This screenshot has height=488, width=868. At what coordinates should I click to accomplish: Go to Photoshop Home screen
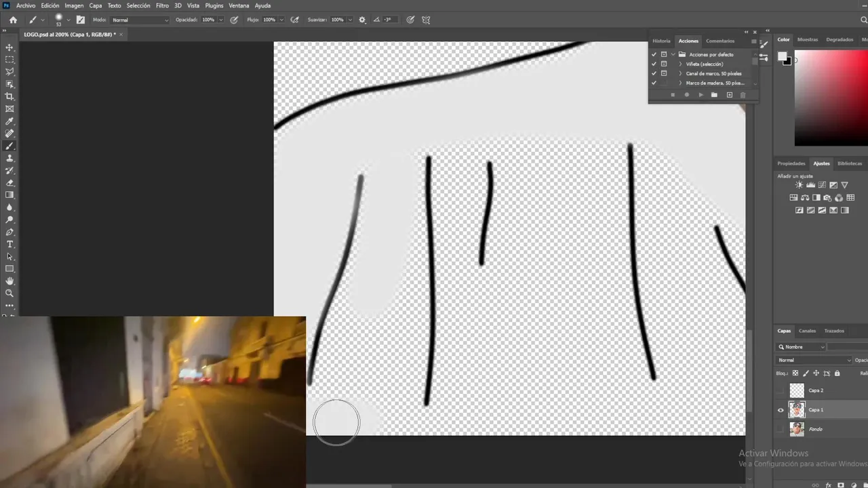pos(13,20)
